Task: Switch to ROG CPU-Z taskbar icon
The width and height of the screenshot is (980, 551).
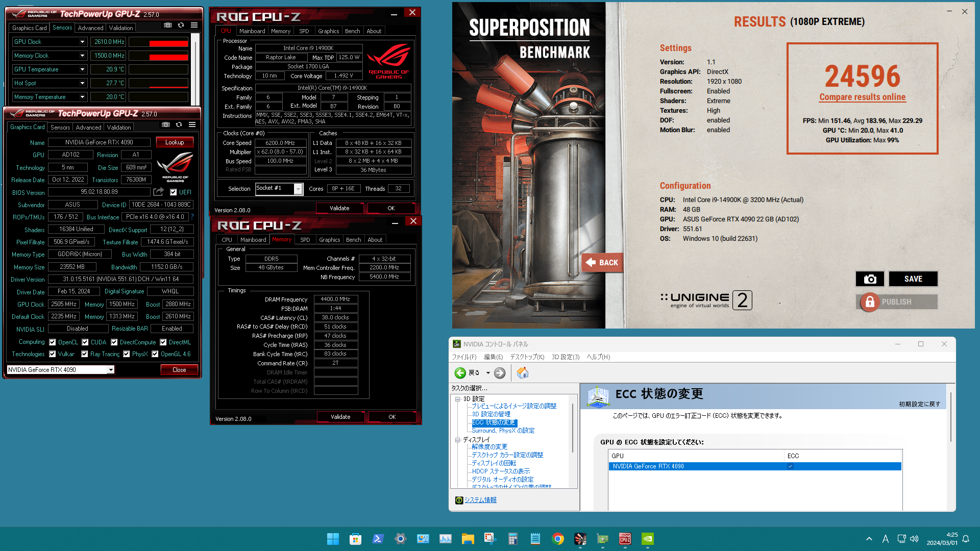Action: coord(625,539)
